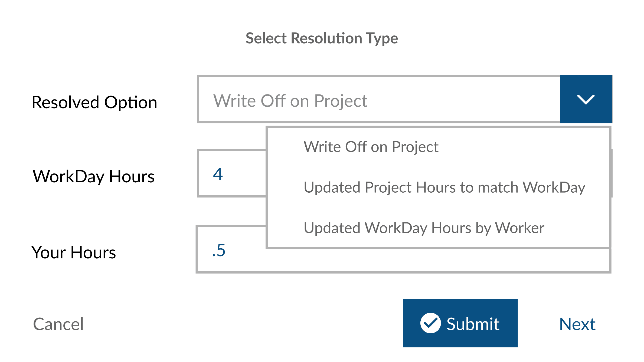Image resolution: width=644 pixels, height=362 pixels.
Task: Choose 'Write Off on Project' from the list
Action: (371, 147)
